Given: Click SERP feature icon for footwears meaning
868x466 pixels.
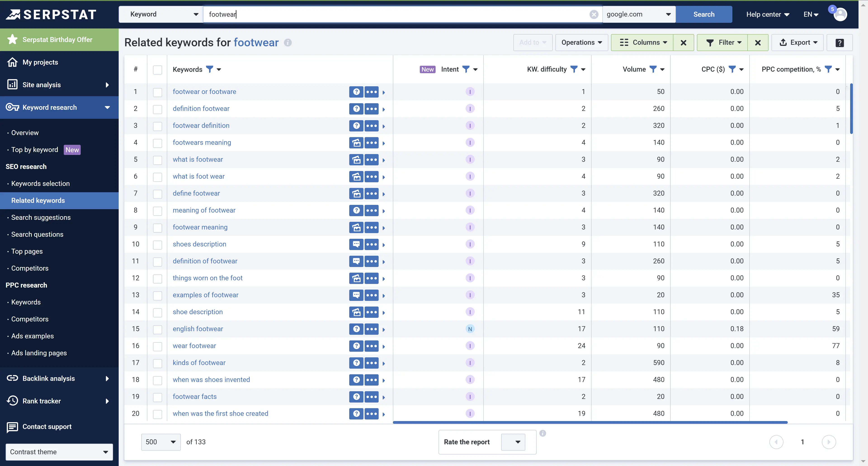Looking at the screenshot, I should tap(356, 143).
